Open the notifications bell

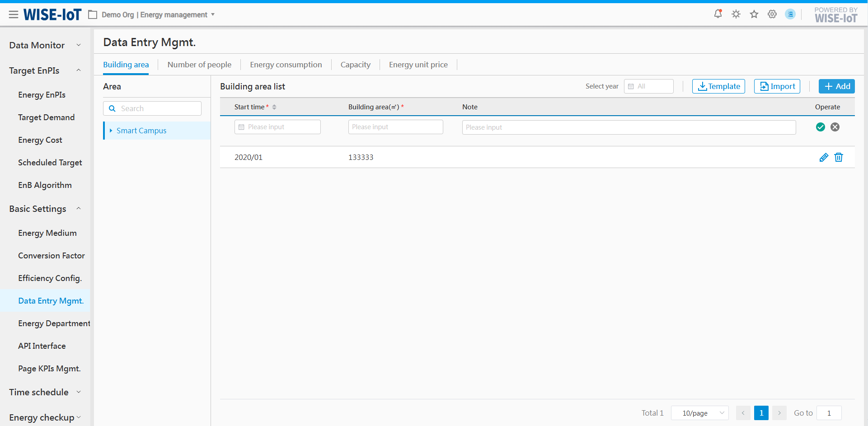pyautogui.click(x=718, y=14)
